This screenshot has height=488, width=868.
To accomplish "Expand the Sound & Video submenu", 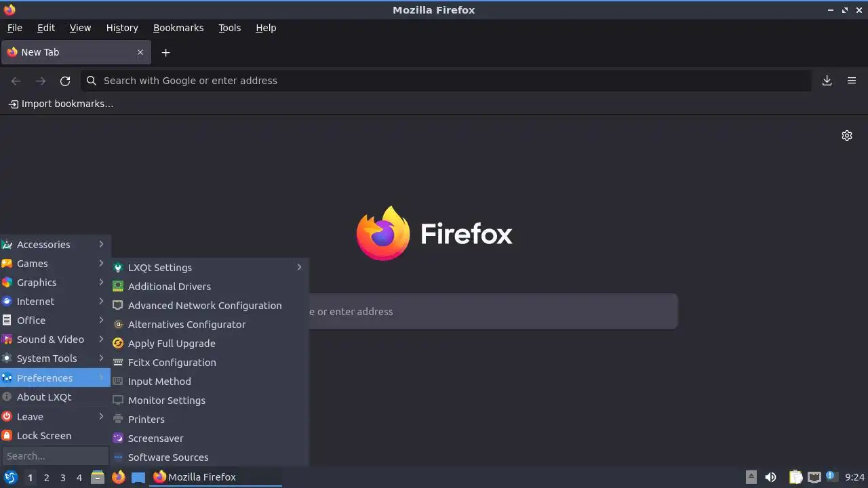I will point(56,340).
